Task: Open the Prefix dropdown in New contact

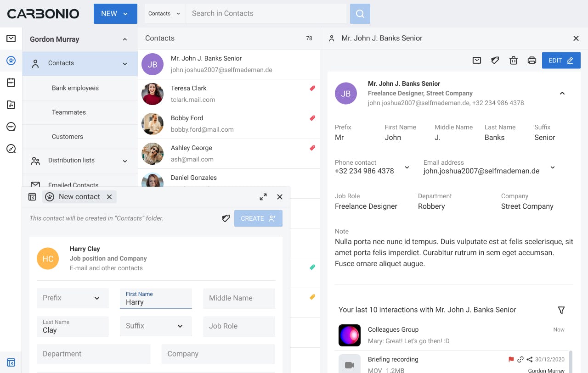Action: point(73,298)
